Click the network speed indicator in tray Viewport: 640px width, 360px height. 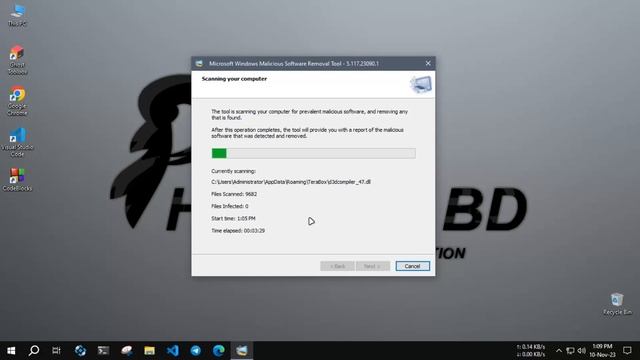531,351
